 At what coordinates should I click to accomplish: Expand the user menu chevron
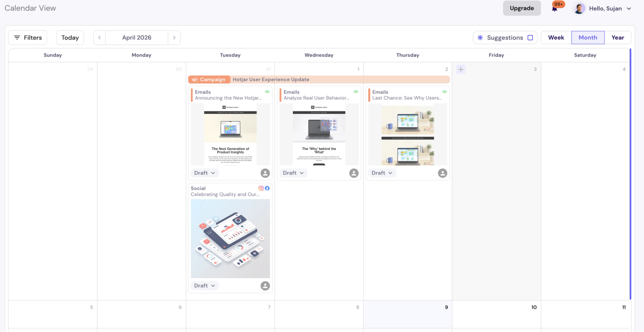click(629, 8)
